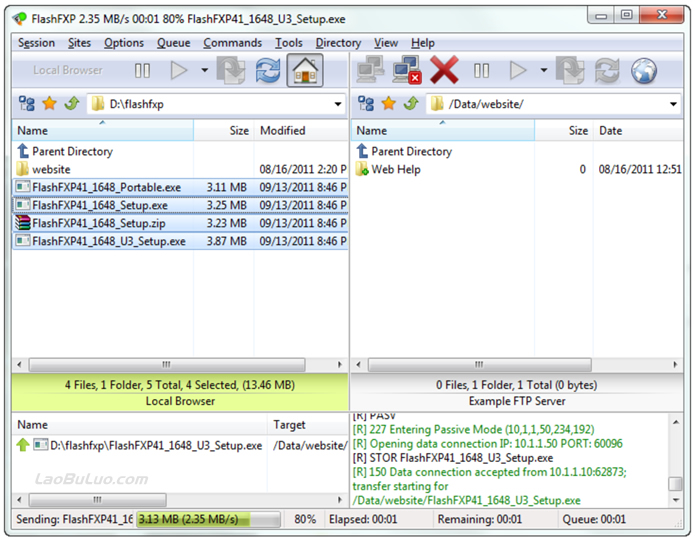Viewport: 695px width, 540px height.
Task: Select FlashFXP41_1648_U3_Setup.exe in the local list
Action: click(x=180, y=241)
